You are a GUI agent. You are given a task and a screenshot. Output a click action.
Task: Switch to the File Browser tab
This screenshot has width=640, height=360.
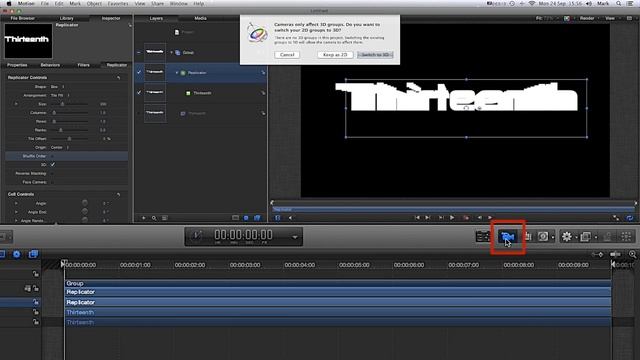pyautogui.click(x=23, y=18)
